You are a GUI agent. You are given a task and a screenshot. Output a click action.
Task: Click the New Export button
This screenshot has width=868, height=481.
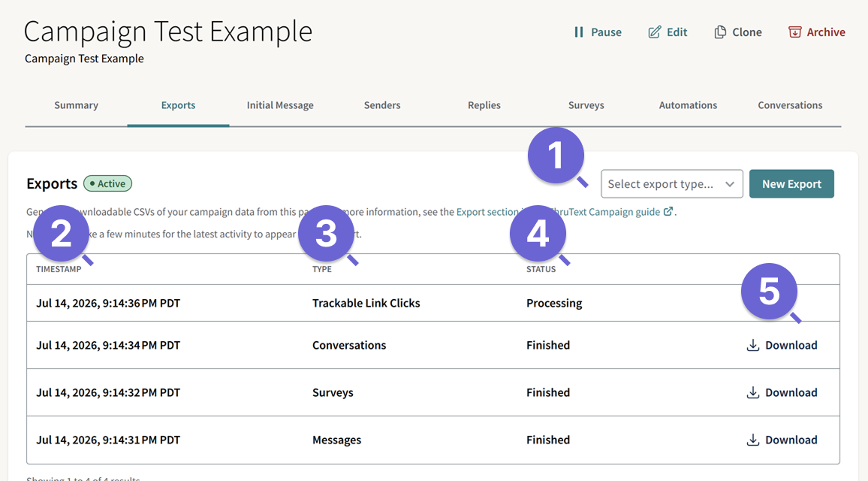pos(791,184)
